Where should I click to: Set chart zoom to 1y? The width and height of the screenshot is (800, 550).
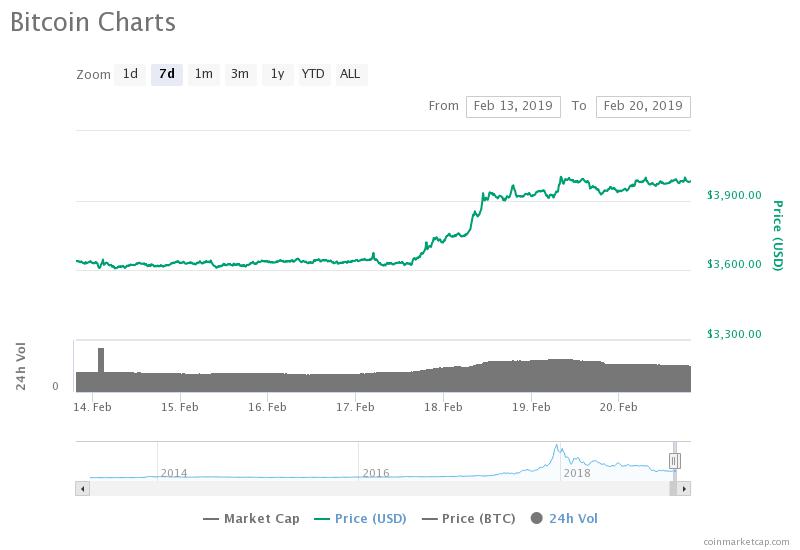tap(277, 74)
